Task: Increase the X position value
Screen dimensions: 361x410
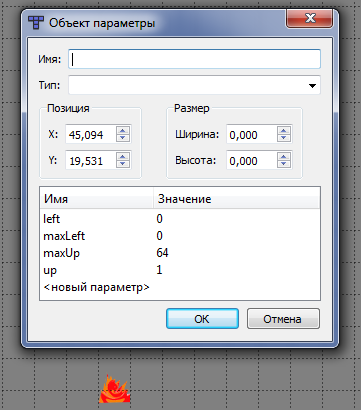Action: coord(123,131)
